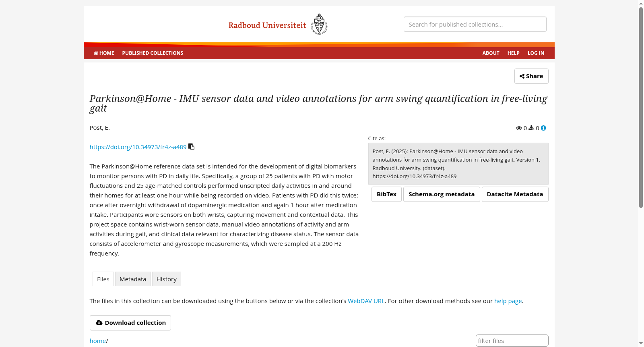Focus the filter files input
Viewport: 644px width, 347px height.
tap(512, 341)
